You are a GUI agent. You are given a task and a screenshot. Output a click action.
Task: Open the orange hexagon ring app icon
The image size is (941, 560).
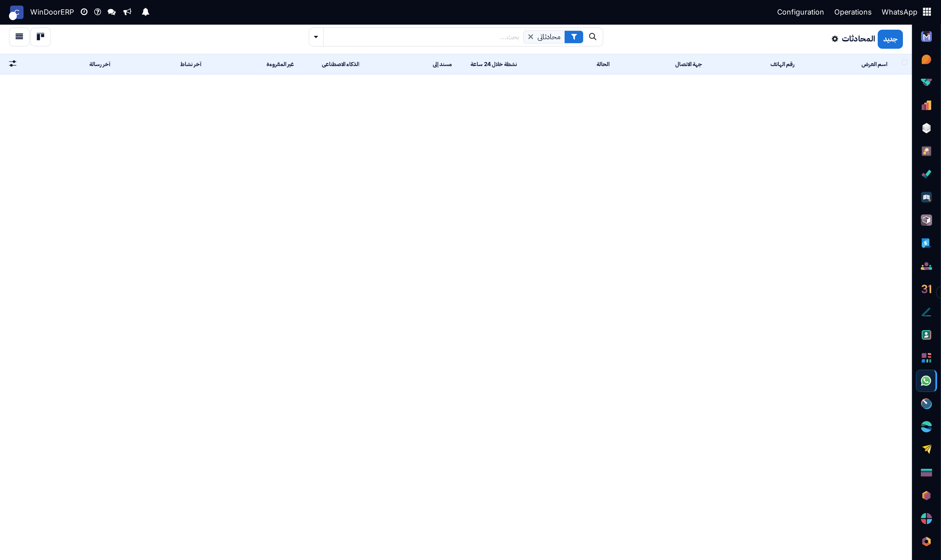(x=926, y=542)
